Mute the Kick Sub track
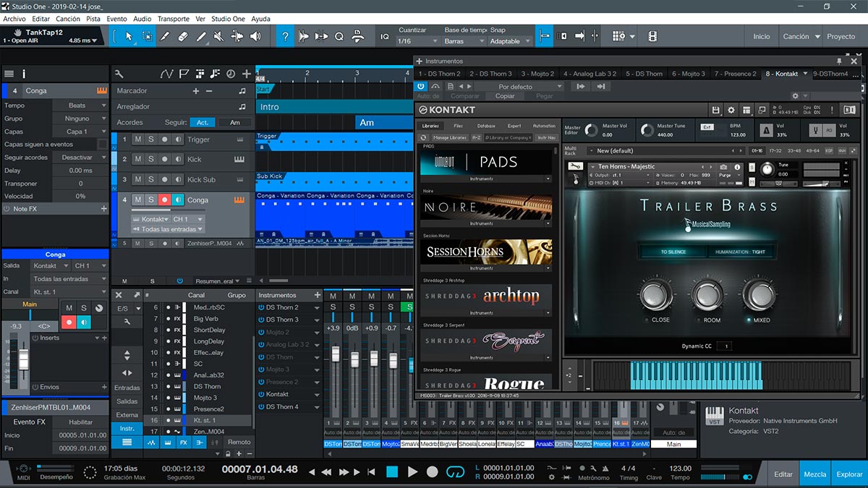The height and width of the screenshot is (488, 868). [x=138, y=179]
